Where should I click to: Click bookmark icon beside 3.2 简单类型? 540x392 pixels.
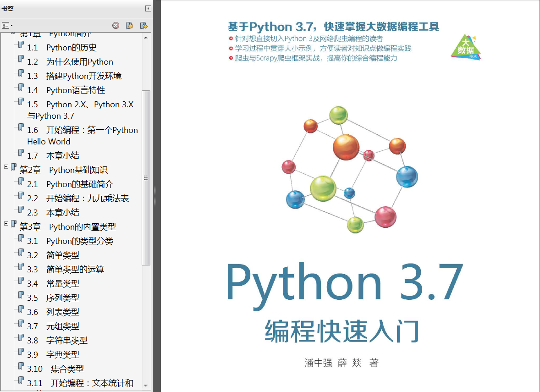pos(21,253)
